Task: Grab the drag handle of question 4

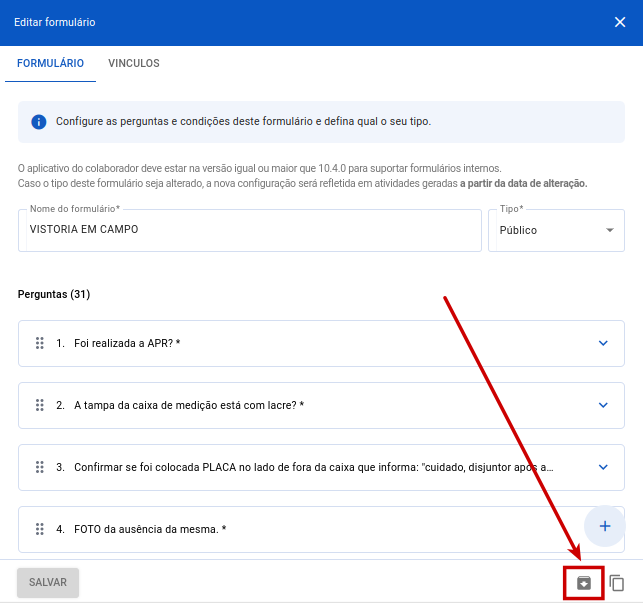Action: [x=40, y=529]
